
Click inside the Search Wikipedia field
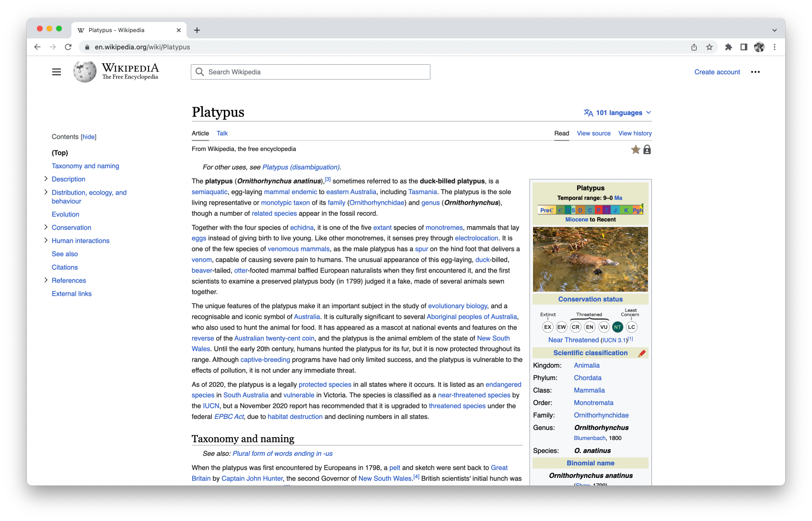pos(311,71)
